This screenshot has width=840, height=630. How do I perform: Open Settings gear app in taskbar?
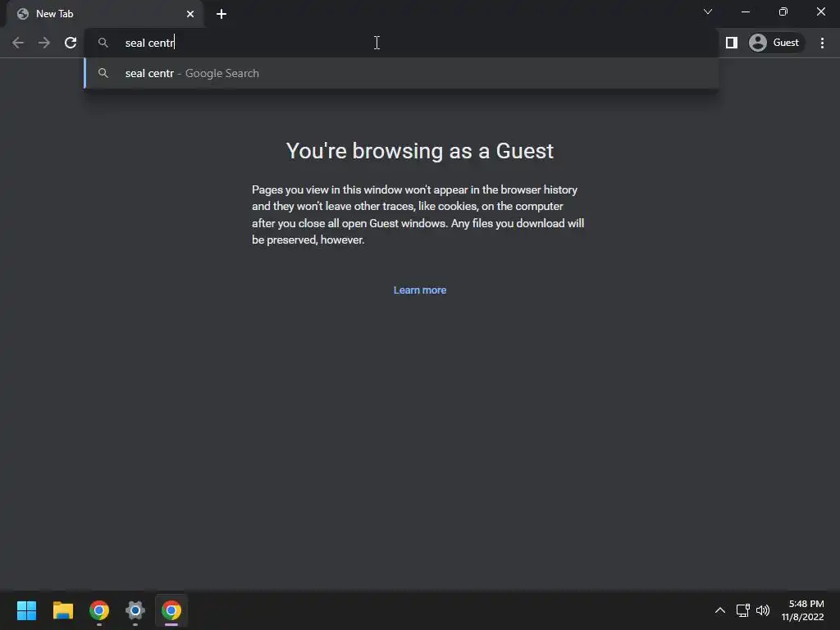click(x=135, y=610)
